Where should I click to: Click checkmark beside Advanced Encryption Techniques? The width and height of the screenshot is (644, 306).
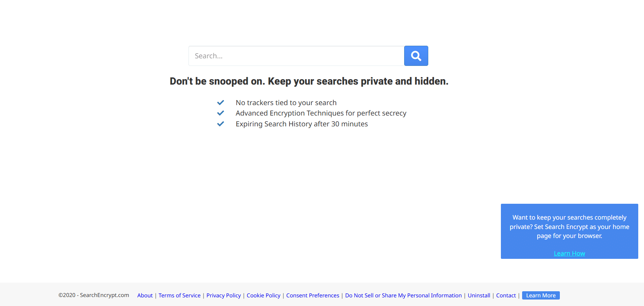(220, 113)
